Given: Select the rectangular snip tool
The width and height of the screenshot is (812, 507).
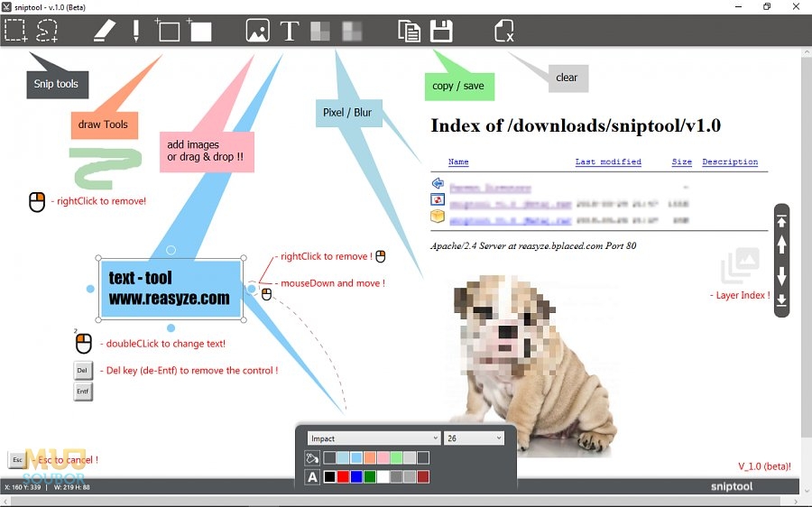Looking at the screenshot, I should point(15,30).
